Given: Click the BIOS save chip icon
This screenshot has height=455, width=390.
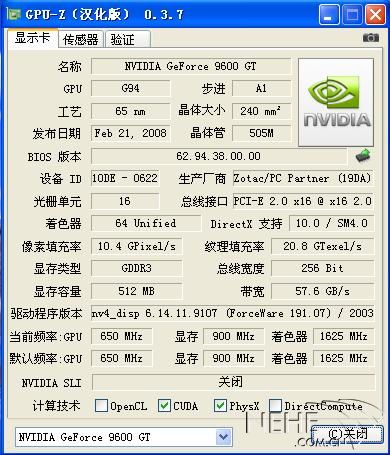Looking at the screenshot, I should (363, 155).
